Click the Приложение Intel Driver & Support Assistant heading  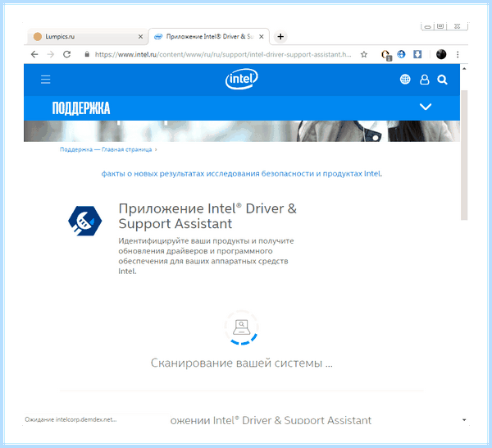click(x=207, y=216)
